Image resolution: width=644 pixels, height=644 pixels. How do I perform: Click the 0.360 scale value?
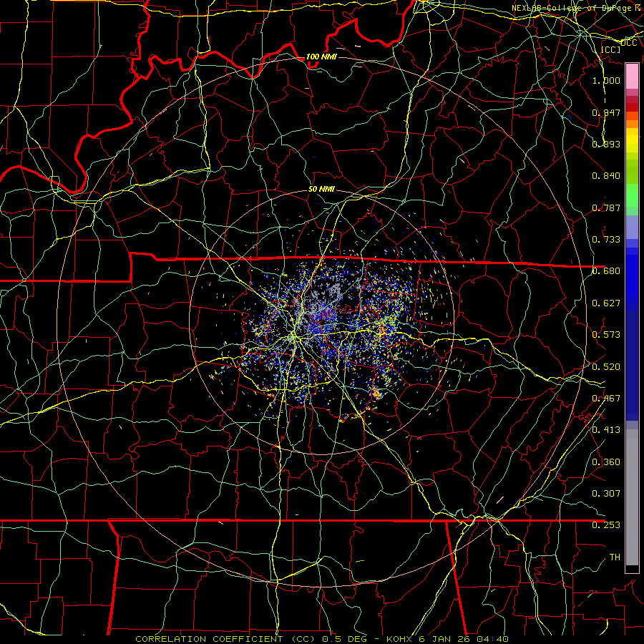(x=606, y=462)
